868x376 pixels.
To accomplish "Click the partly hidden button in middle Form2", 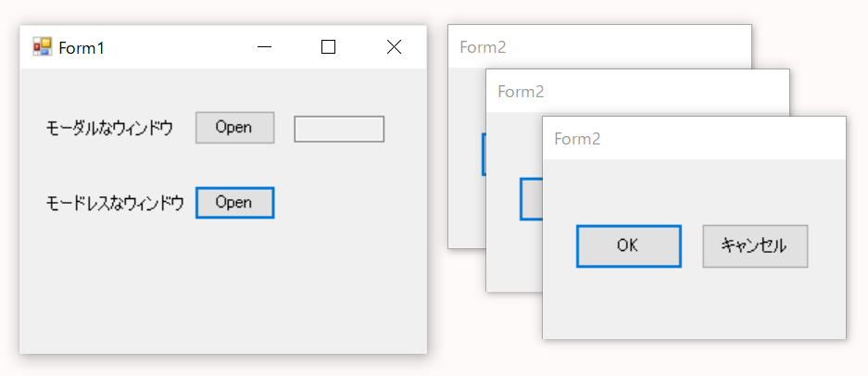I will click(531, 199).
